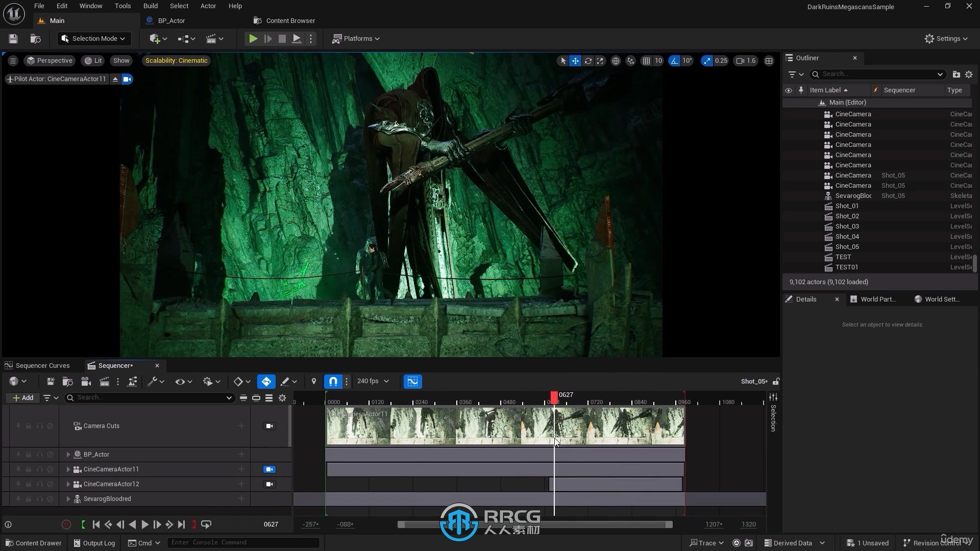Open the Actor menu

(208, 6)
